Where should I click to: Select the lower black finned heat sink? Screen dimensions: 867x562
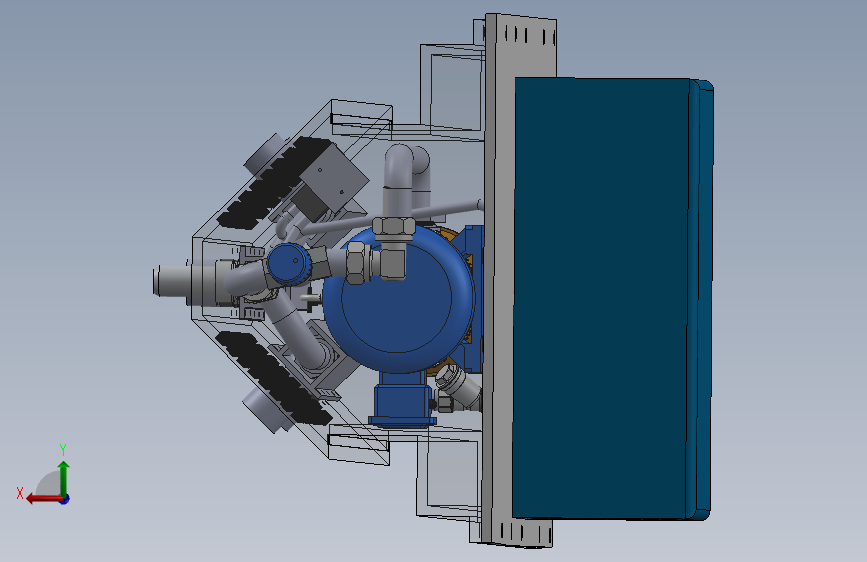[x=274, y=377]
